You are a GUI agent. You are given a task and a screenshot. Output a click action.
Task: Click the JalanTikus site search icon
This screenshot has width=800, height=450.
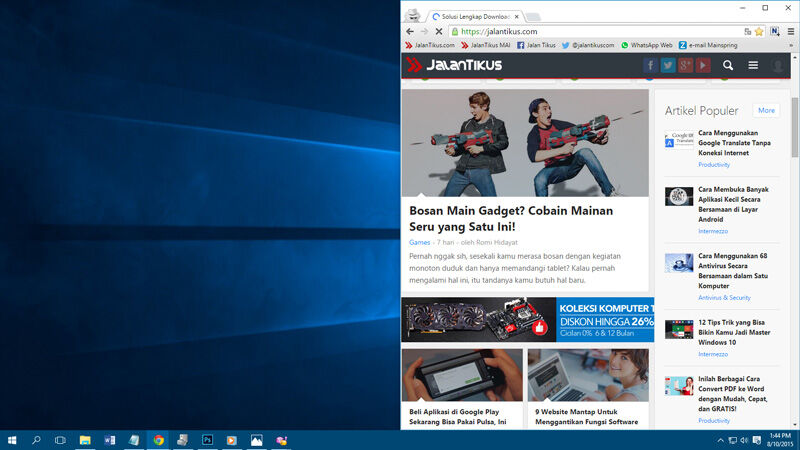point(728,65)
